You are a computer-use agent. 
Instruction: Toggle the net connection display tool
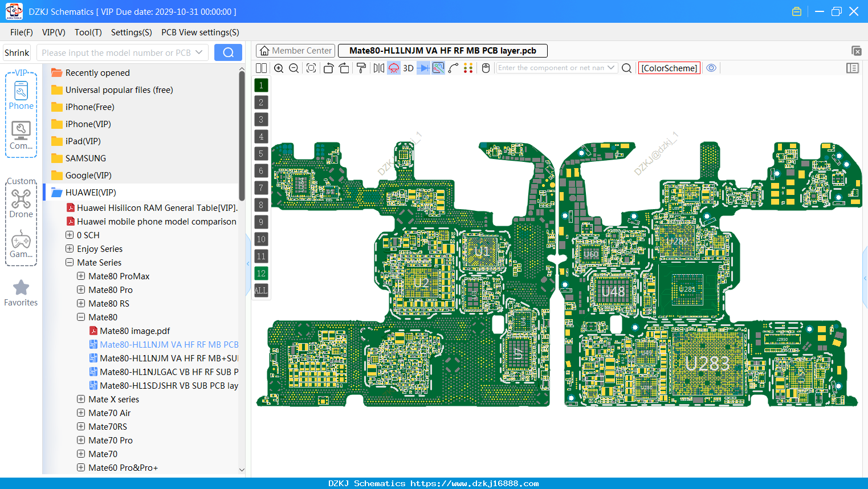click(438, 68)
